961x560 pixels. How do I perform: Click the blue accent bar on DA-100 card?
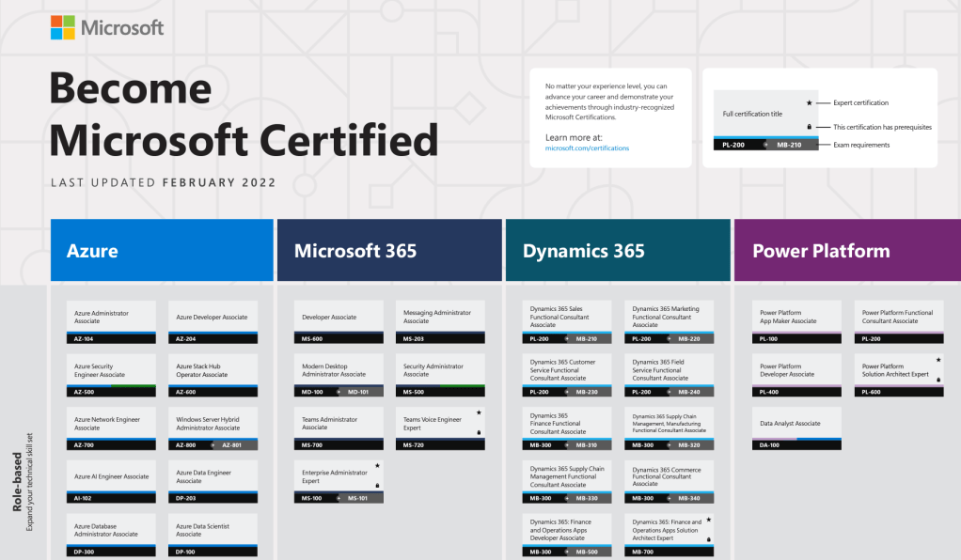point(818,439)
